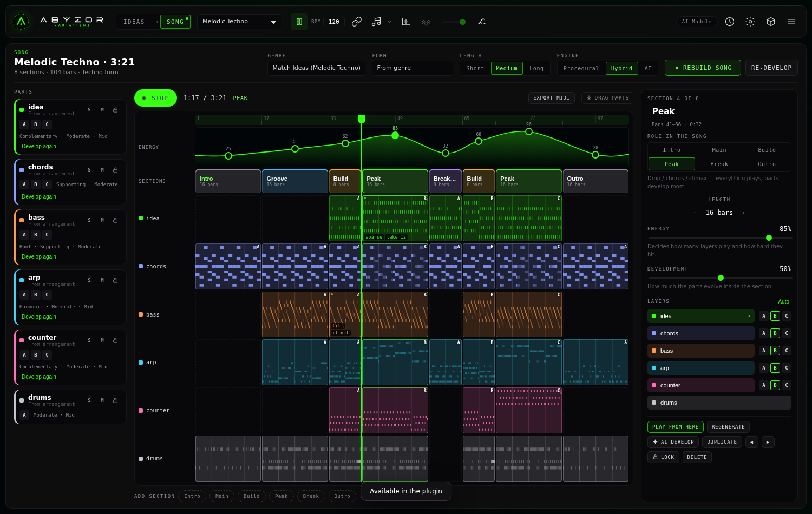Solo the bass part
The image size is (812, 514).
coord(89,220)
